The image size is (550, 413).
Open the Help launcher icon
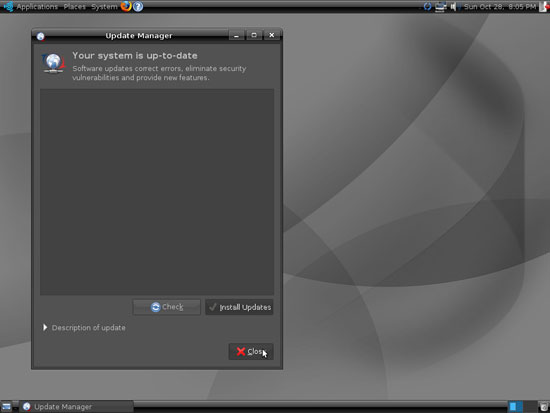pos(138,6)
